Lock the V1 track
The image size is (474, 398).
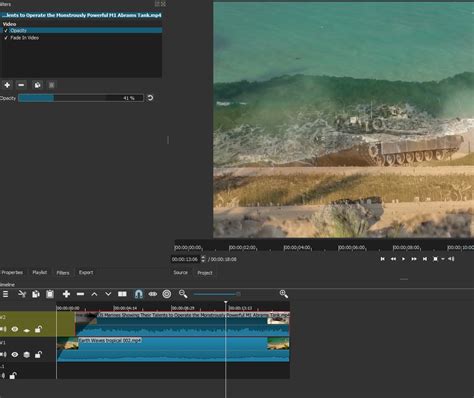coord(38,354)
